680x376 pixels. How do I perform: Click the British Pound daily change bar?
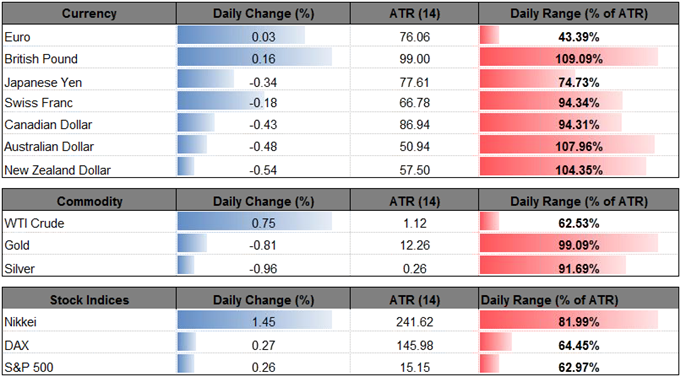pos(255,59)
